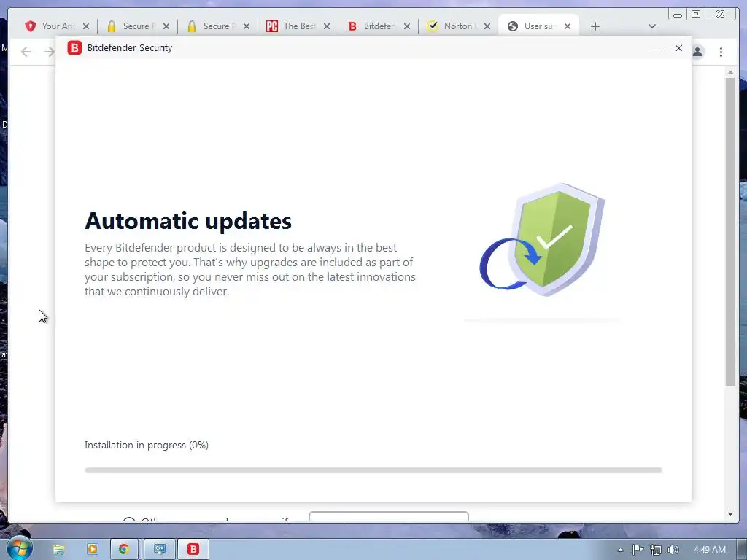The image size is (747, 560).
Task: Click the input field below the installer
Action: pyautogui.click(x=389, y=516)
